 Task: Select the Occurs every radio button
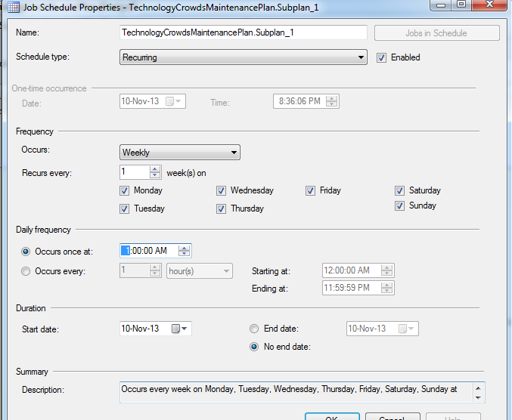26,271
